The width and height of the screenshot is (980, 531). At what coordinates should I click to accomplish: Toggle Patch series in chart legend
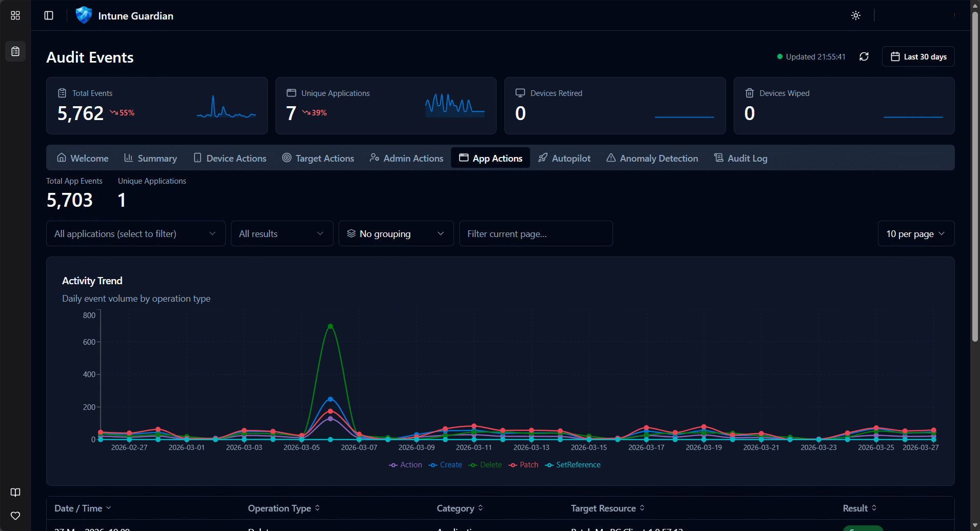(x=524, y=465)
